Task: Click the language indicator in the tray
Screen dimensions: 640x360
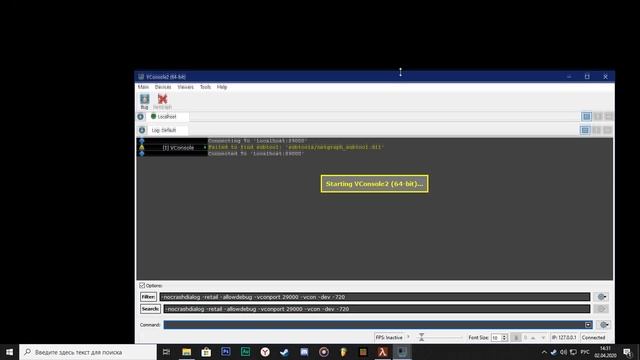Action: (x=585, y=352)
